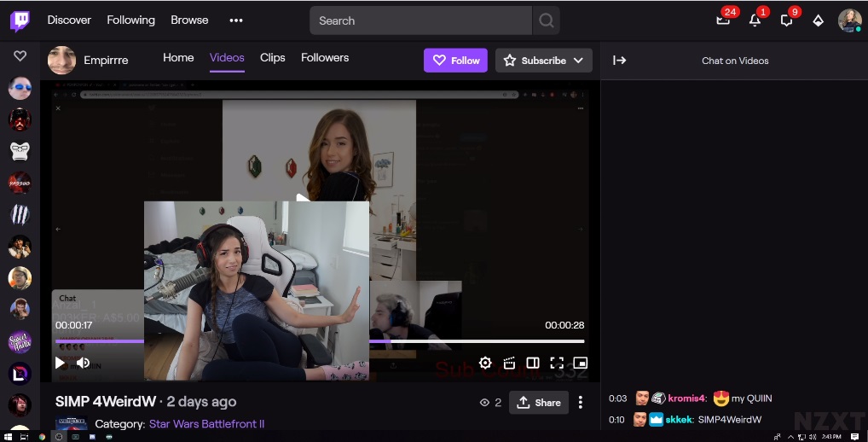Viewport: 868px width, 442px height.
Task: Click the Get Bits diamond icon
Action: pyautogui.click(x=818, y=20)
